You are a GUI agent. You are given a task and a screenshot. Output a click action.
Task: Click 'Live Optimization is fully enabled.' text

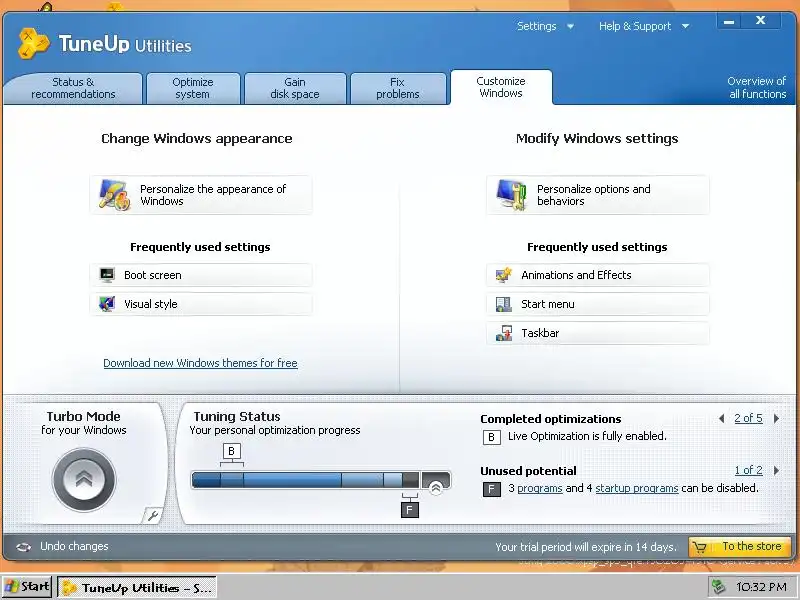[x=587, y=436]
